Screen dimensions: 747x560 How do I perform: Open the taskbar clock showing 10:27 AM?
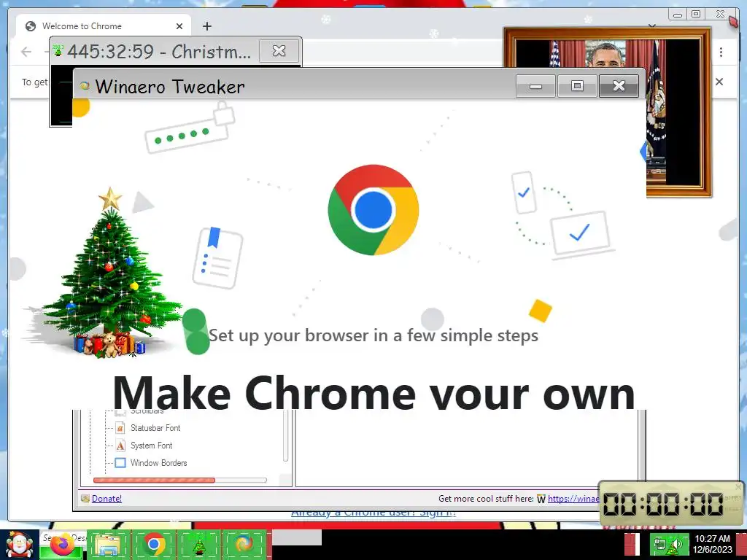[x=712, y=544]
